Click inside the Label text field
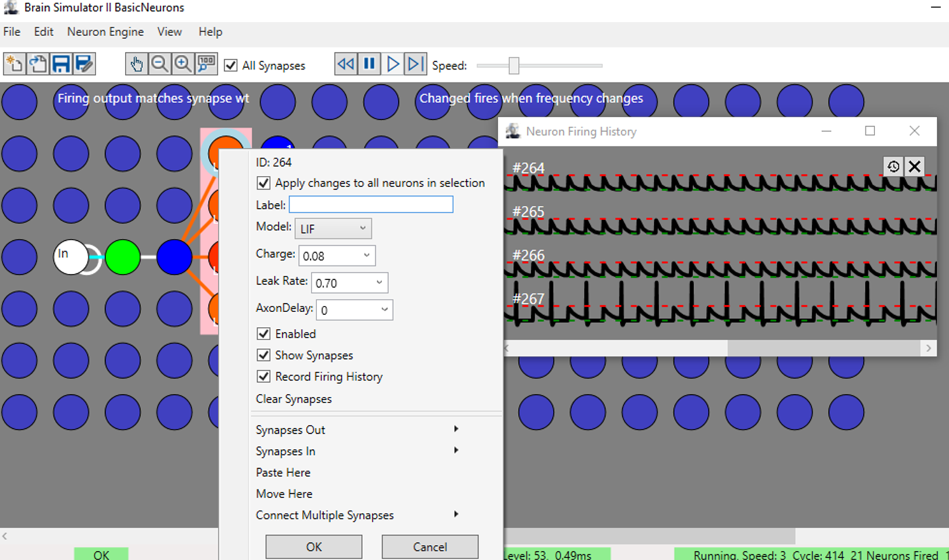Viewport: 949px width, 560px height. pyautogui.click(x=371, y=204)
